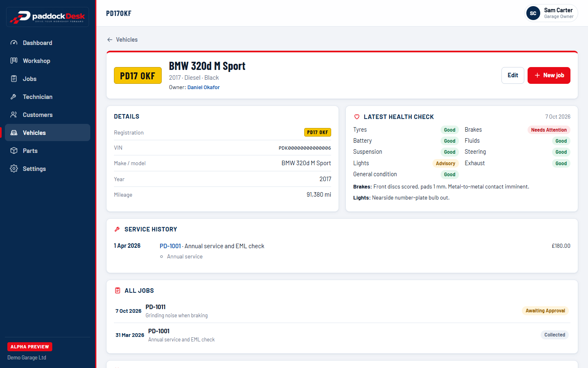Click the Collected status badge

(x=555, y=335)
